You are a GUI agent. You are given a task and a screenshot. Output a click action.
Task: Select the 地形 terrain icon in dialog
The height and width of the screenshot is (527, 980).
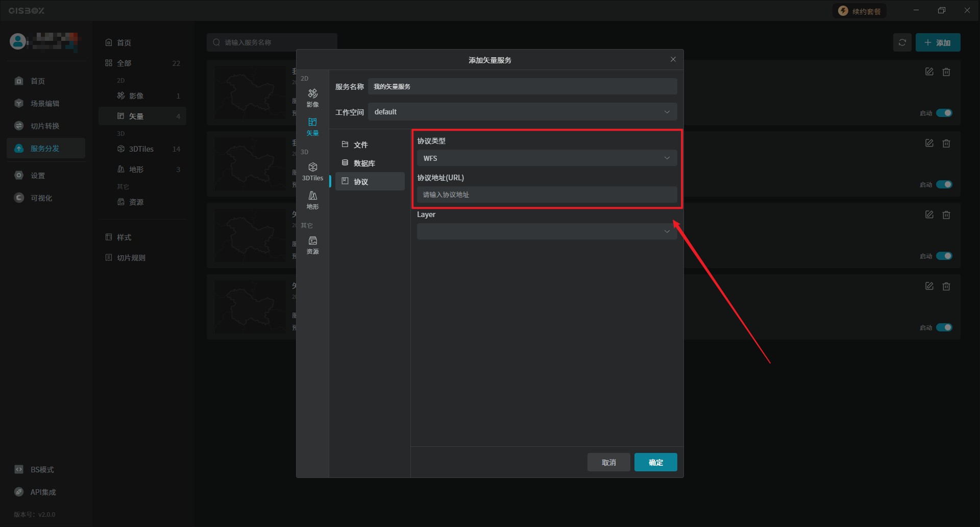coord(312,199)
